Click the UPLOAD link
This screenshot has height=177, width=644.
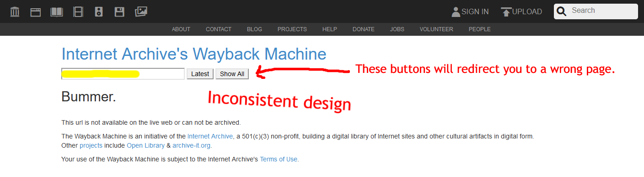pyautogui.click(x=527, y=12)
